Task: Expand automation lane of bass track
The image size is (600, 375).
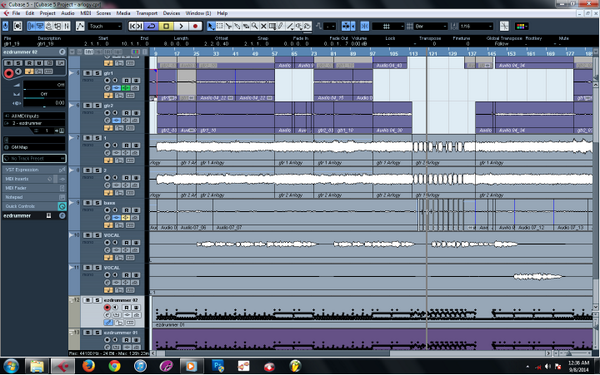Action: (x=72, y=202)
